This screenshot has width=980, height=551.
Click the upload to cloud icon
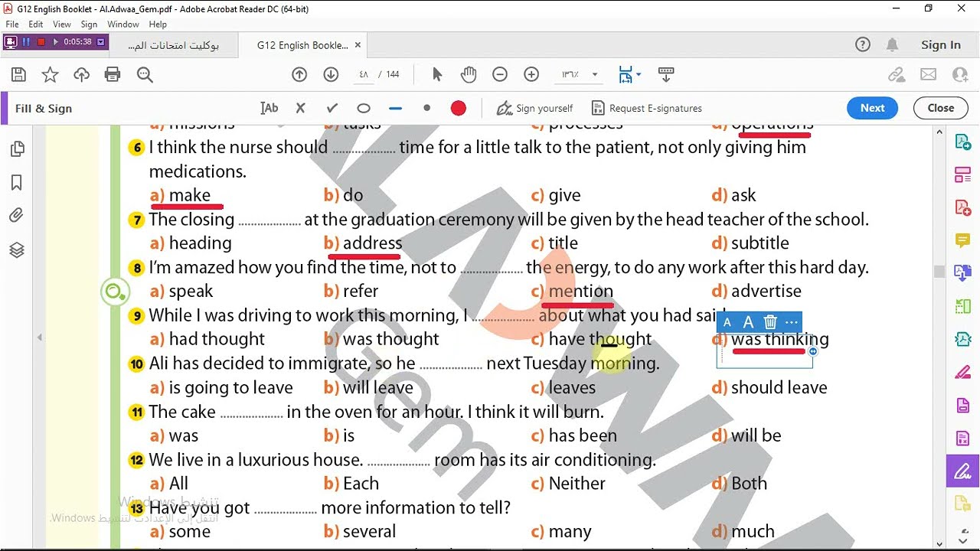(81, 74)
